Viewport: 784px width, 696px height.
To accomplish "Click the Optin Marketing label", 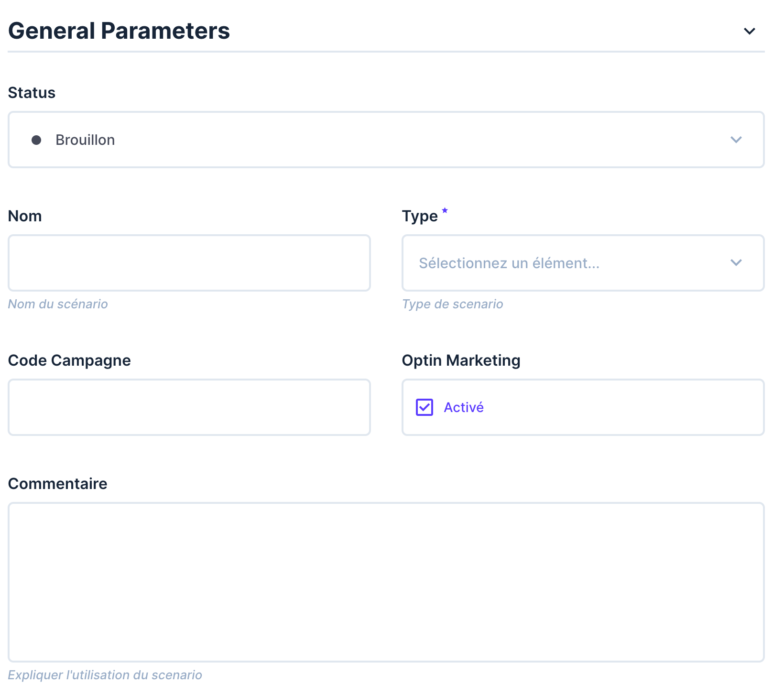I will pyautogui.click(x=461, y=360).
